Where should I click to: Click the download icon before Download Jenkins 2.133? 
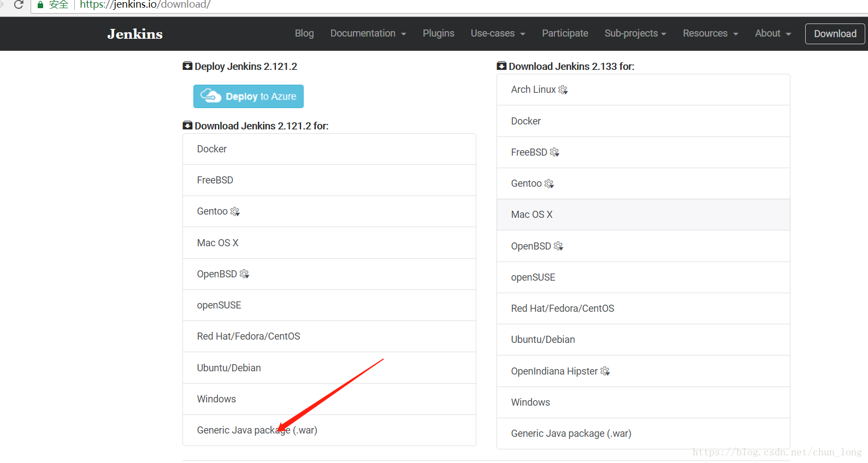[501, 66]
